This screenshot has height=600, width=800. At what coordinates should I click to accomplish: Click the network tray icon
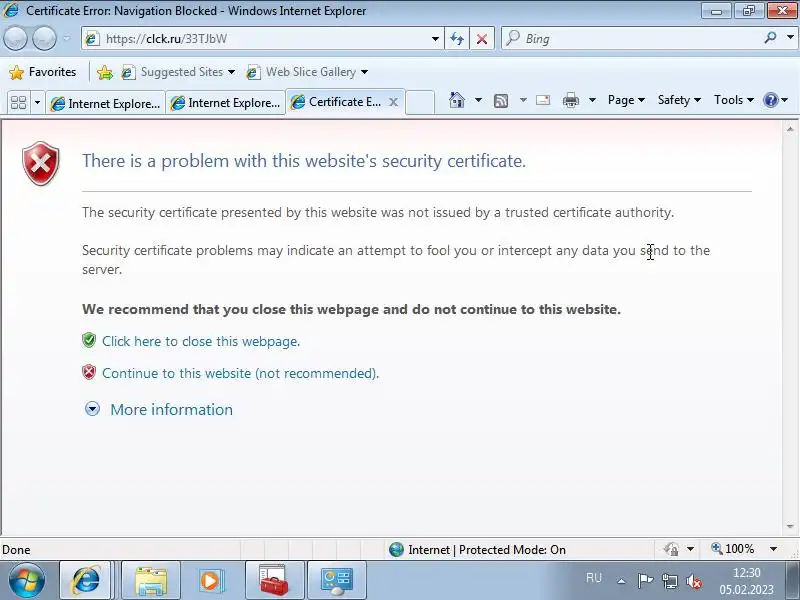click(669, 581)
